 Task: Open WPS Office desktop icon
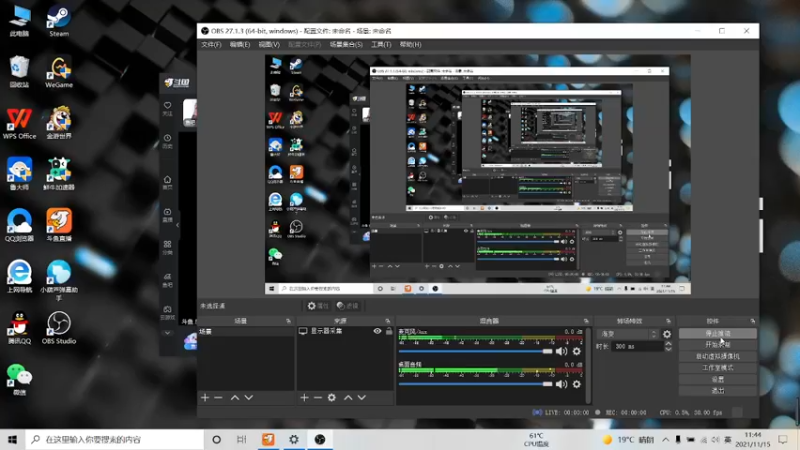(19, 123)
